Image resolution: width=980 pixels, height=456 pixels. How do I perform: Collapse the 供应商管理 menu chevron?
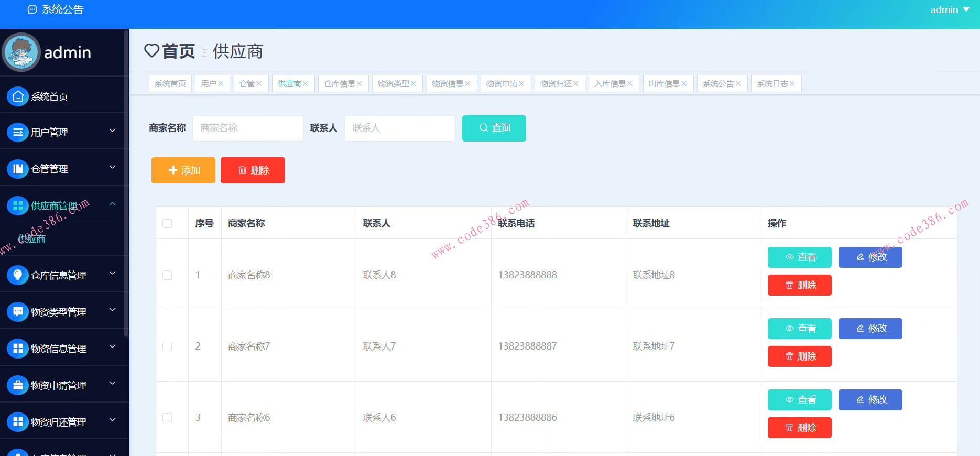(112, 204)
